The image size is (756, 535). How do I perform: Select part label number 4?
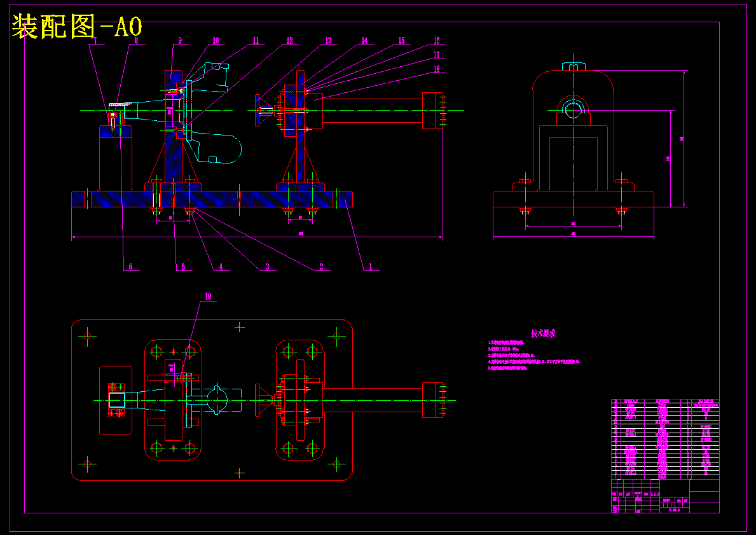coord(221,267)
